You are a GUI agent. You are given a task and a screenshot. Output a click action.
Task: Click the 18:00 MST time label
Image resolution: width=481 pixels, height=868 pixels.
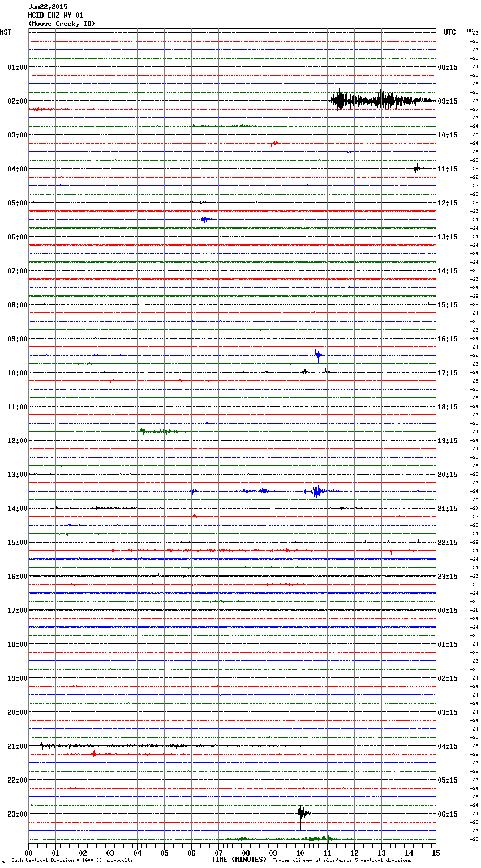click(x=17, y=644)
